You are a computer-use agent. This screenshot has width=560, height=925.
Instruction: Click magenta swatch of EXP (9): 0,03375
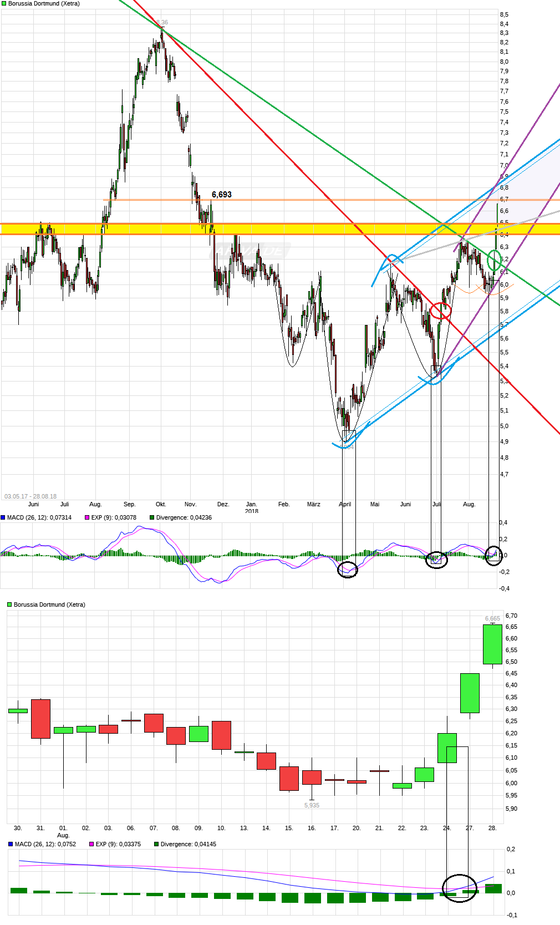point(91,844)
